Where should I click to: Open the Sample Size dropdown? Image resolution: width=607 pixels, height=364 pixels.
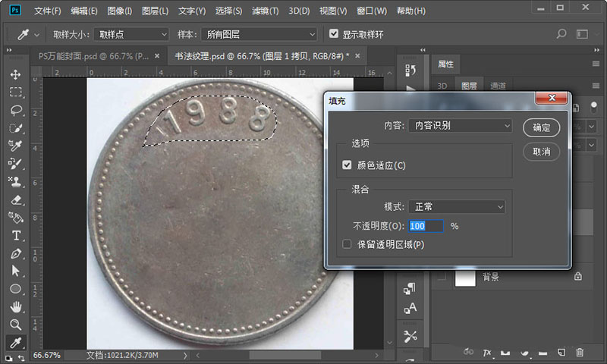(x=131, y=34)
